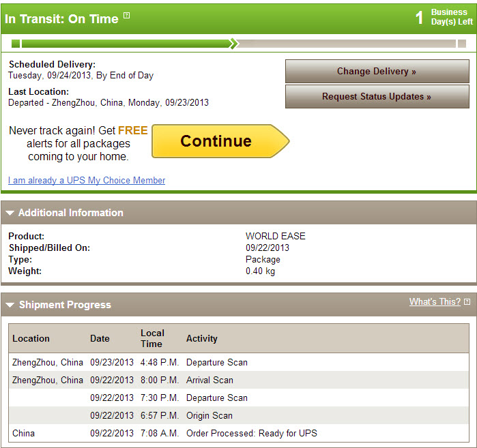Click the green progress bar chevron marker

[233, 44]
